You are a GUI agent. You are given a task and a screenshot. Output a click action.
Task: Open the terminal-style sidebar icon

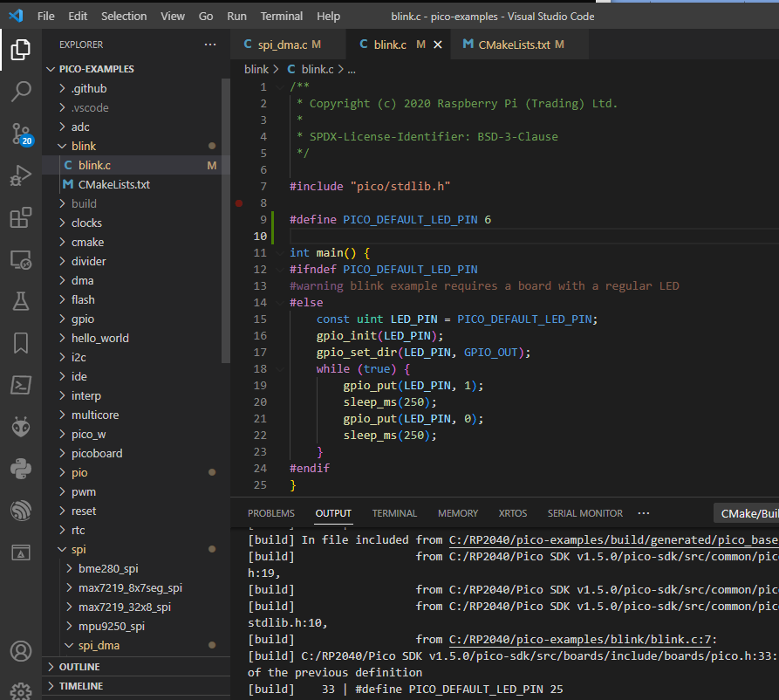point(20,385)
